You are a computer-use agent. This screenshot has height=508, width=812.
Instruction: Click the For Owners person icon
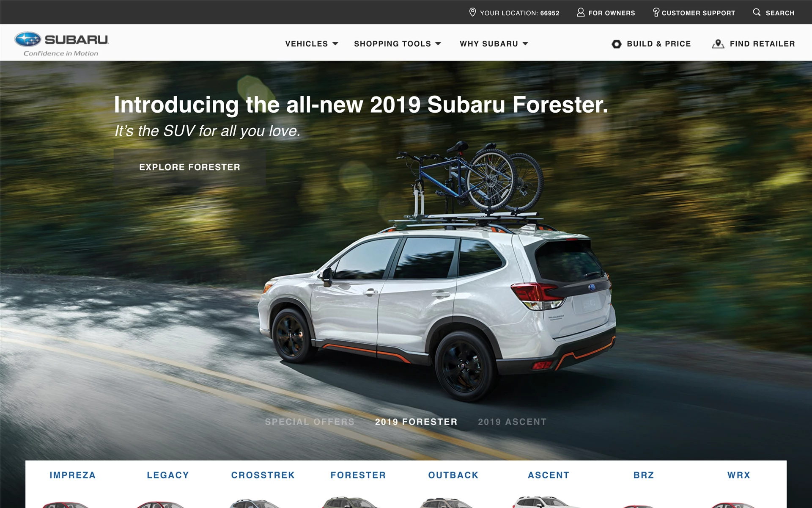(x=581, y=12)
